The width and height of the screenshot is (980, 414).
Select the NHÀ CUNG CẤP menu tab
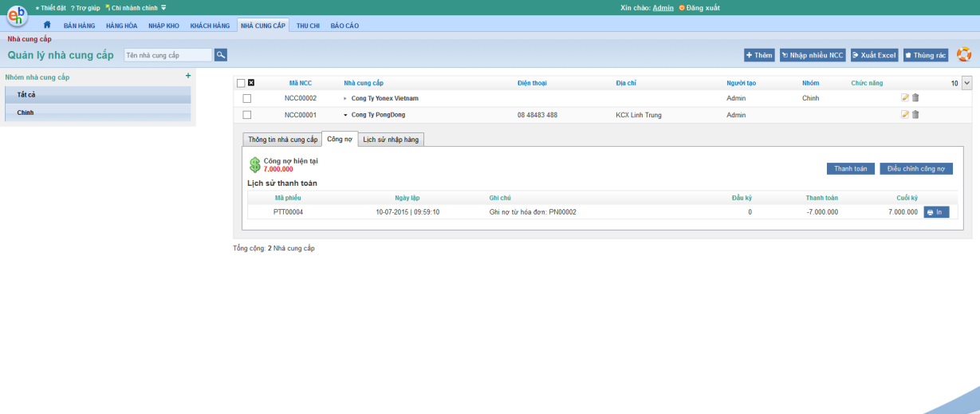[x=262, y=26]
